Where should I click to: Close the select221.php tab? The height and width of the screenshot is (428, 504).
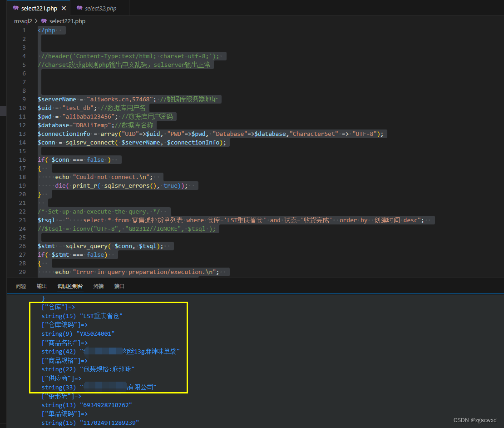click(x=64, y=8)
